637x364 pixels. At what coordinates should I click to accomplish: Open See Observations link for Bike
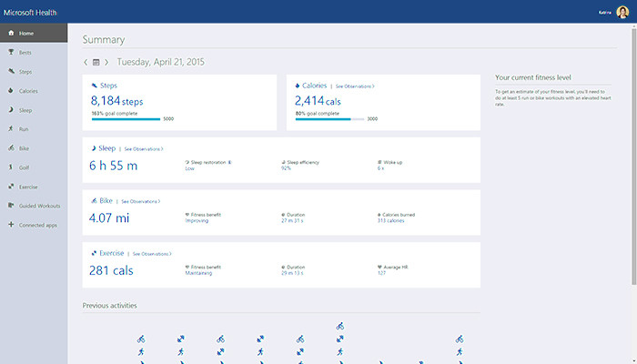141,201
